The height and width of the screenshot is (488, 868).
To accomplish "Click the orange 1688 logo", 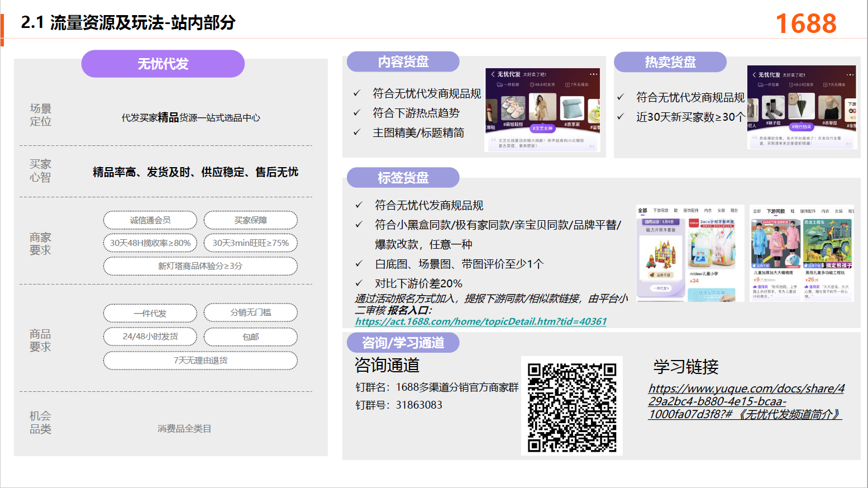I will tap(806, 23).
